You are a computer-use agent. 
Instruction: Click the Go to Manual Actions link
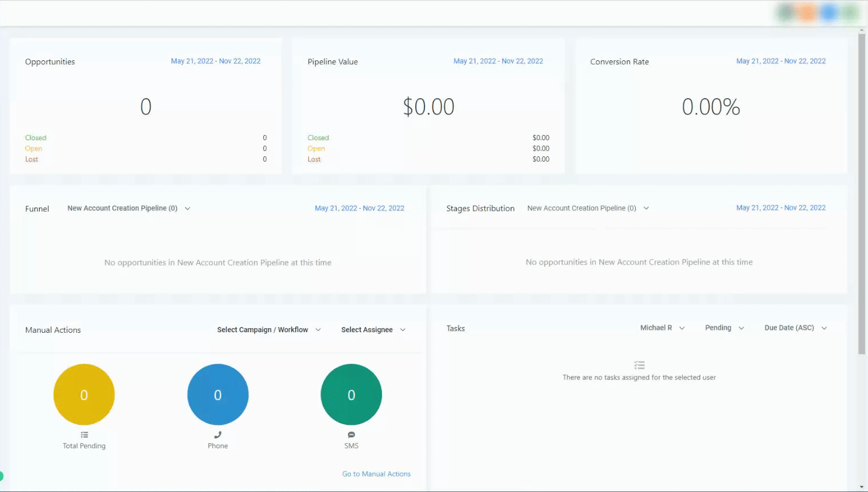(376, 474)
